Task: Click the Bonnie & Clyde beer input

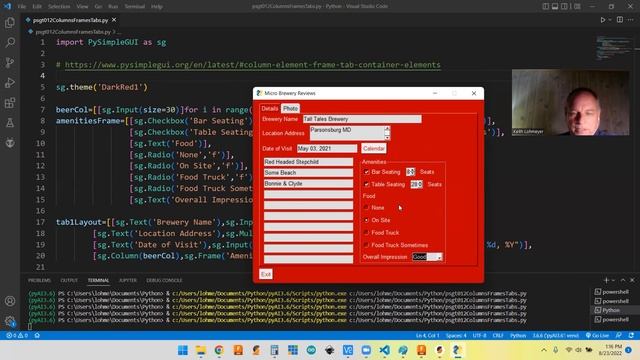Action: [308, 184]
